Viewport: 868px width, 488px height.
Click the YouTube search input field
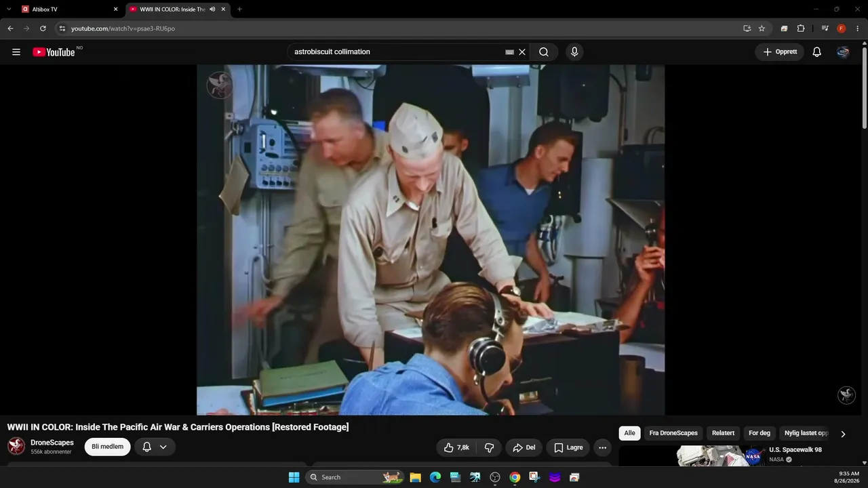coord(397,52)
